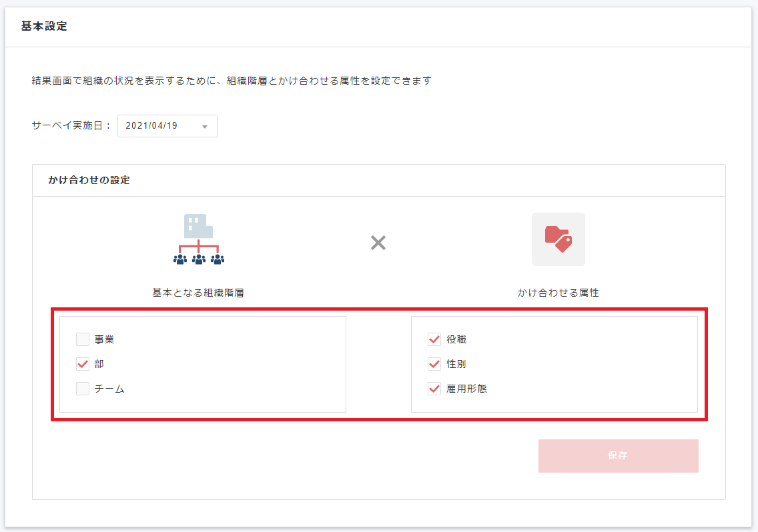Click the gray multiplication cross icon
758x532 pixels.
tap(378, 243)
